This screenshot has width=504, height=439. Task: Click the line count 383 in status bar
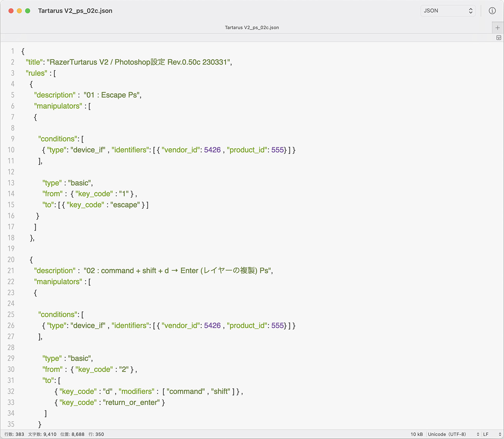[x=14, y=434]
